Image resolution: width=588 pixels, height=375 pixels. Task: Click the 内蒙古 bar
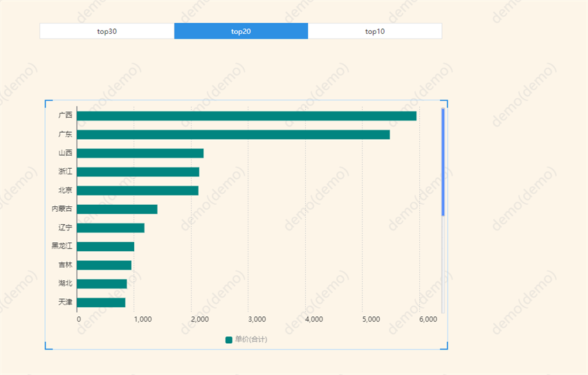tap(118, 209)
